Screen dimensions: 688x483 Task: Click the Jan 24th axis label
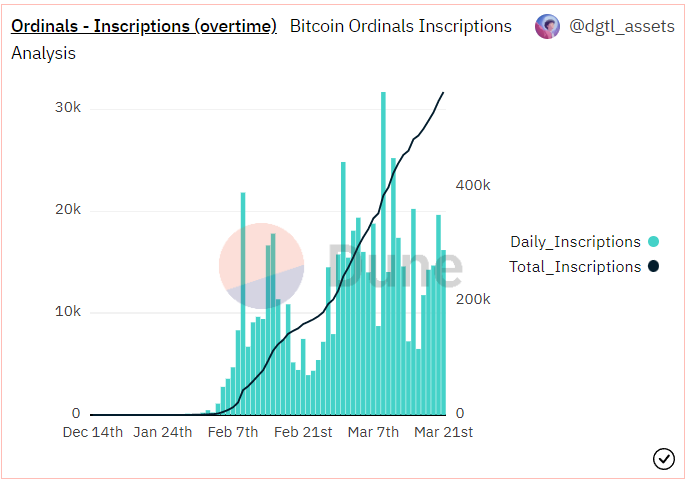[163, 432]
